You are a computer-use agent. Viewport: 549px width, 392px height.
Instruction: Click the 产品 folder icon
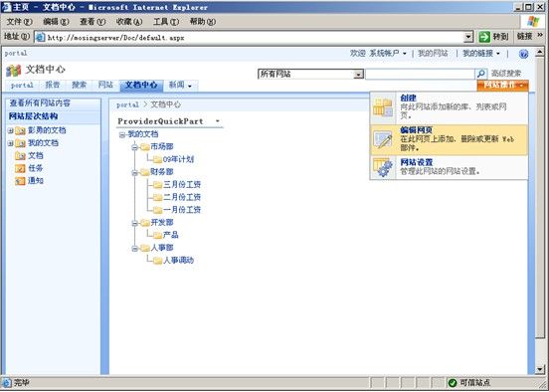(157, 236)
